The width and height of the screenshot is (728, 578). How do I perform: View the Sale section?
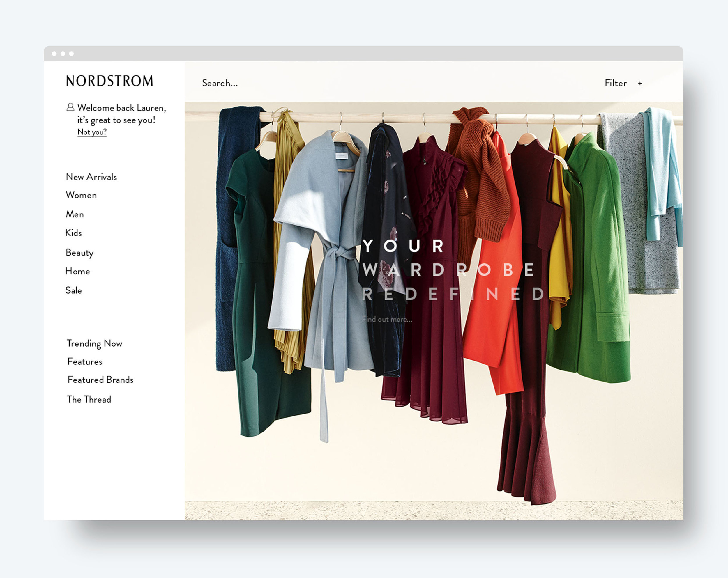(73, 290)
